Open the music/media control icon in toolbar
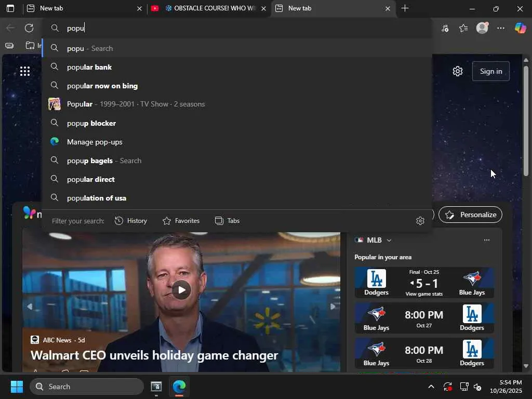This screenshot has width=532, height=399. 445,28
